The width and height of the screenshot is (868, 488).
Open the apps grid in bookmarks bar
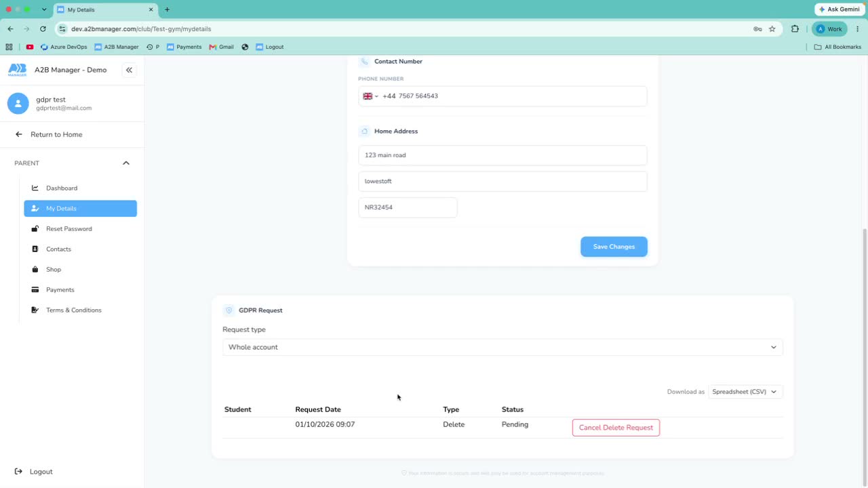point(9,47)
